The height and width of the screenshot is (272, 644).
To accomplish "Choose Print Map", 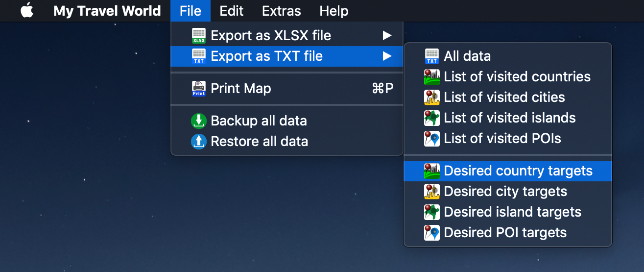I will click(x=286, y=89).
